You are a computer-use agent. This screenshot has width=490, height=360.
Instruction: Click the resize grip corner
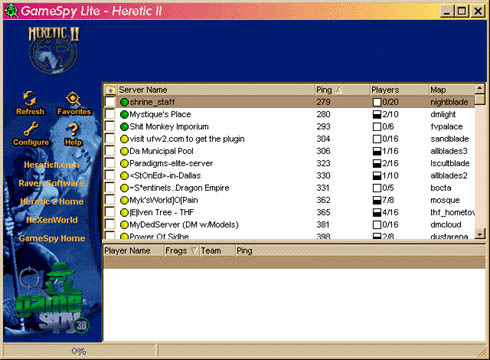(482, 352)
